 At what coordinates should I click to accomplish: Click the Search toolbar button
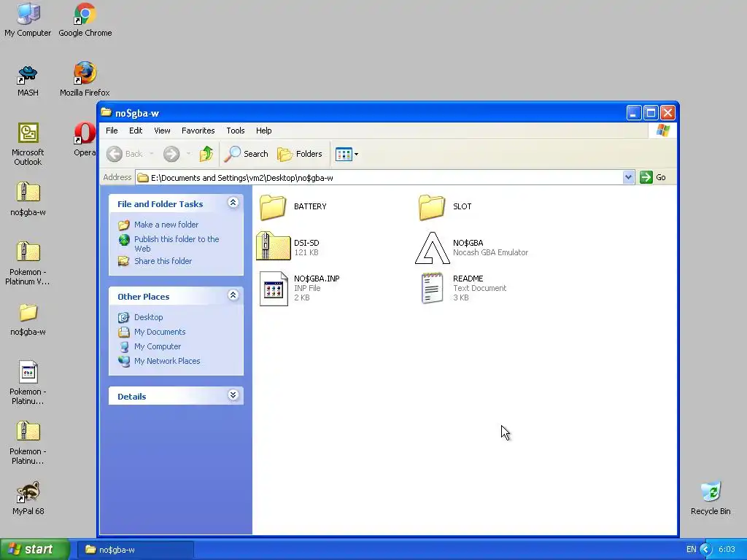coord(247,154)
